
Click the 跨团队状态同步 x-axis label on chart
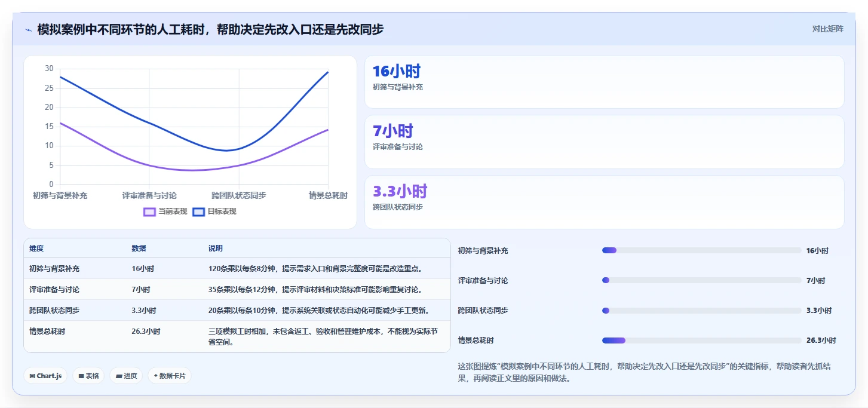click(x=239, y=195)
